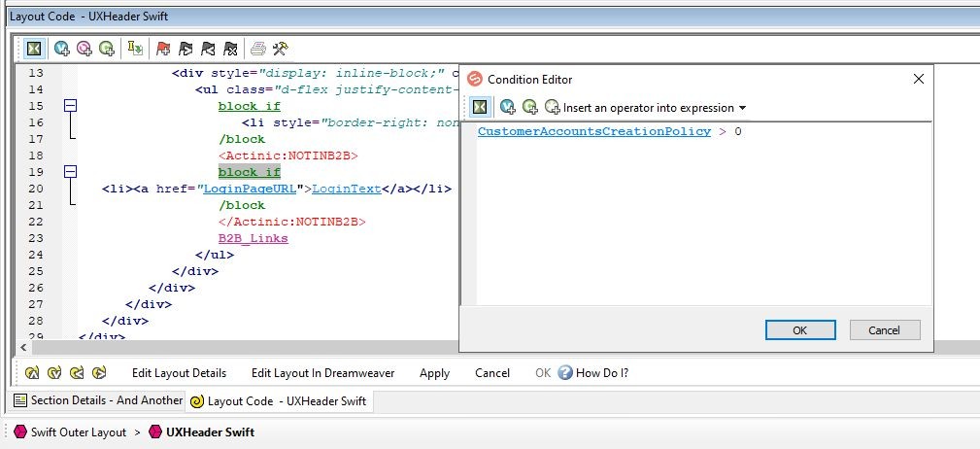This screenshot has height=449, width=980.
Task: Click the right navigation arrow icon
Action: click(x=99, y=373)
